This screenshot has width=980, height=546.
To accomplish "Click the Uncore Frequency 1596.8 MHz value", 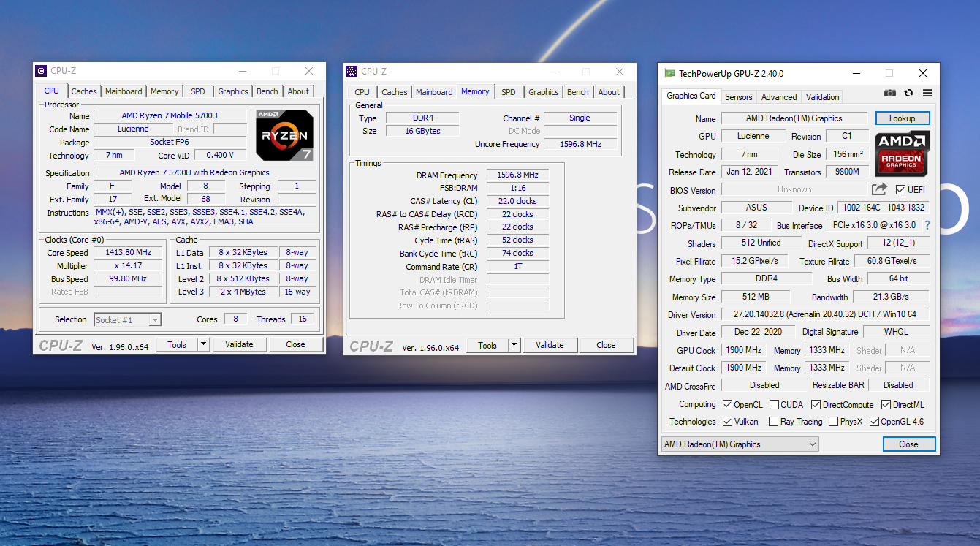I will coord(580,144).
